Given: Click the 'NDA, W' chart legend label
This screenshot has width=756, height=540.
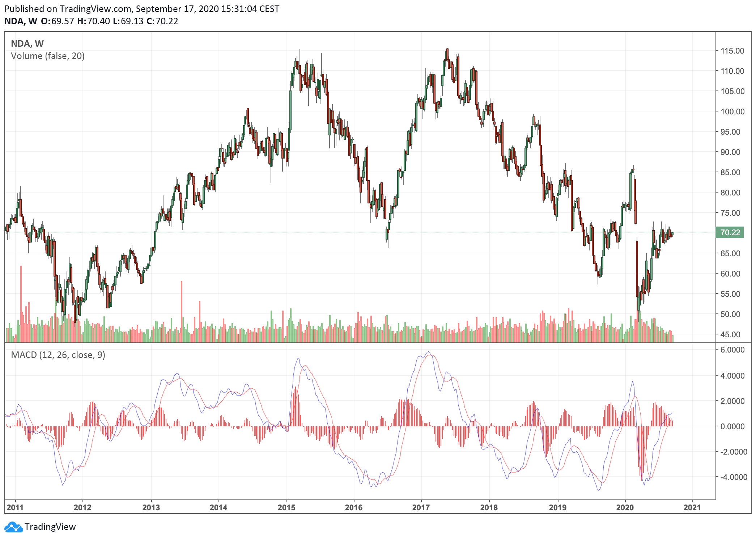Looking at the screenshot, I should tap(27, 44).
